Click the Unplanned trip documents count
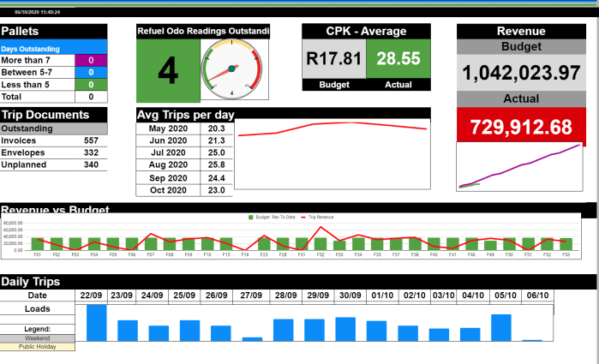The height and width of the screenshot is (364, 599). [91, 164]
